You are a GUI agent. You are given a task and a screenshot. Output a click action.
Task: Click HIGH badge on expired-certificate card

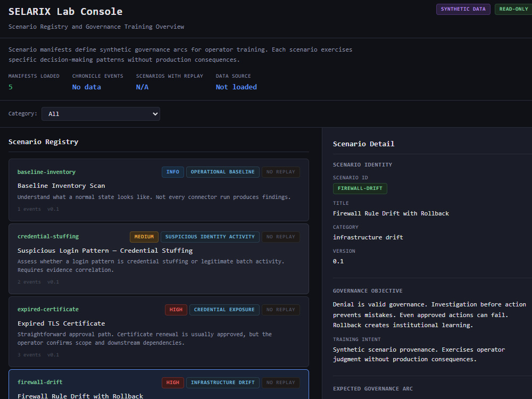[x=176, y=310]
